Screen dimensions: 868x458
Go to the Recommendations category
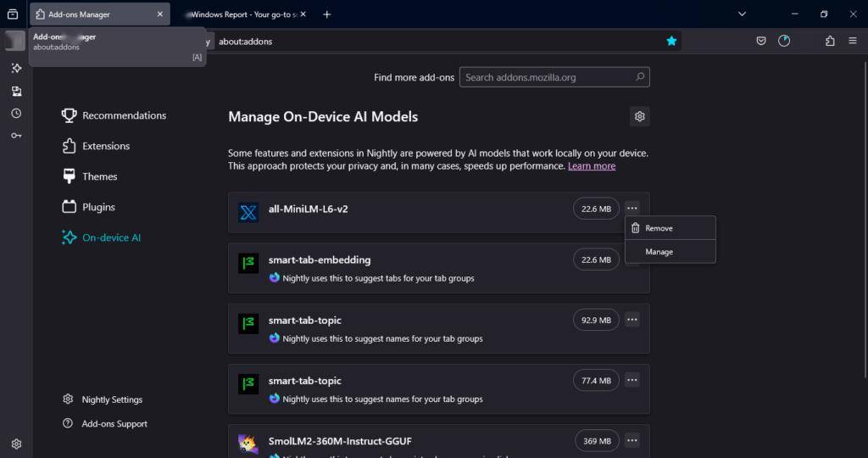[x=114, y=115]
